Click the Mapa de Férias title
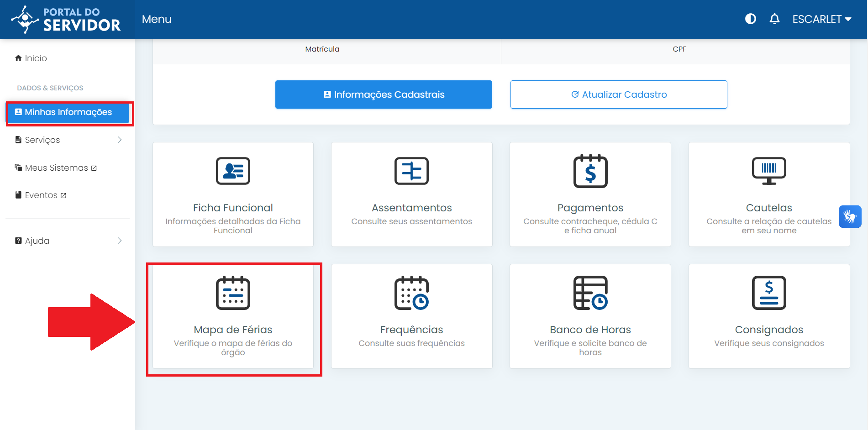The height and width of the screenshot is (430, 868). (x=233, y=330)
